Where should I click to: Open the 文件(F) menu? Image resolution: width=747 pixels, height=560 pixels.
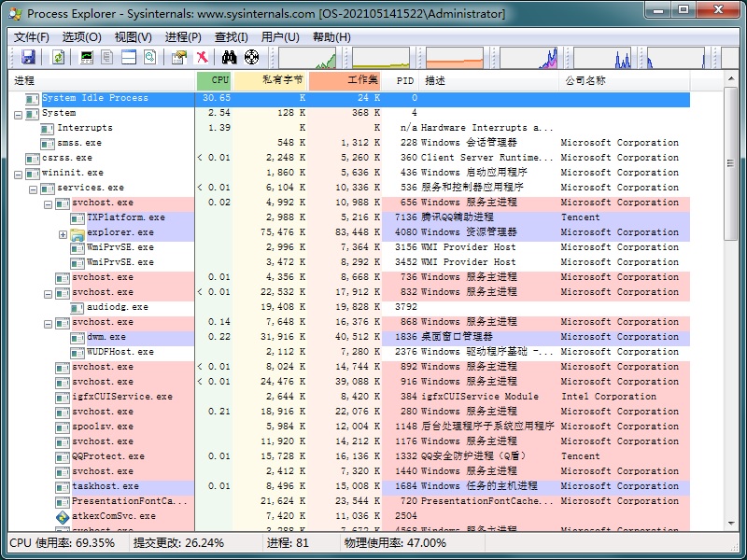(32, 37)
